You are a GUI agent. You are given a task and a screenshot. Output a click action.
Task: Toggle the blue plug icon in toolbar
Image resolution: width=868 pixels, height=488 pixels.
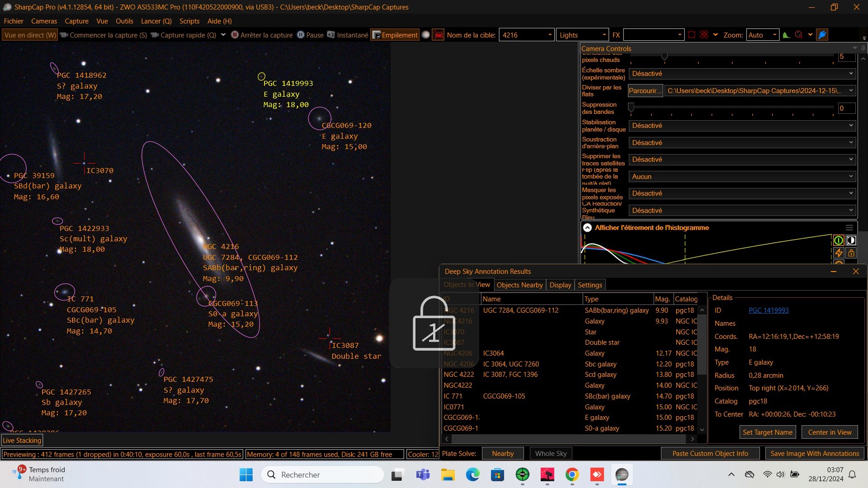(x=822, y=35)
